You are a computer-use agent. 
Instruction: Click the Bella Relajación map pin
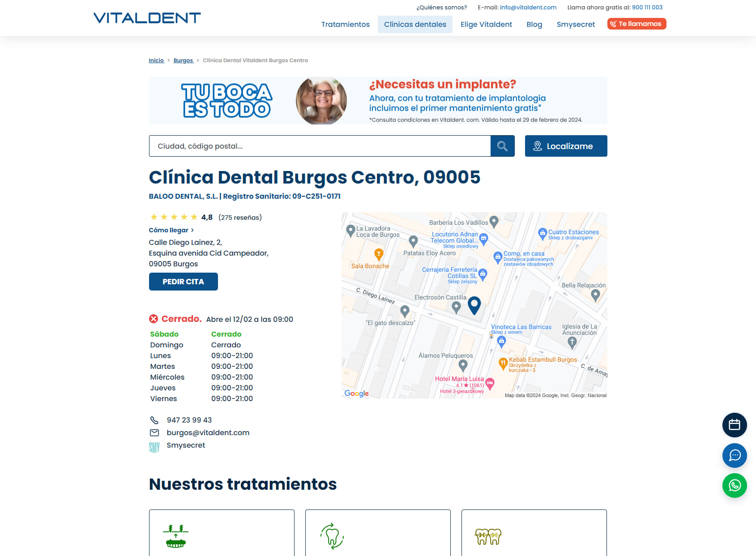click(595, 295)
